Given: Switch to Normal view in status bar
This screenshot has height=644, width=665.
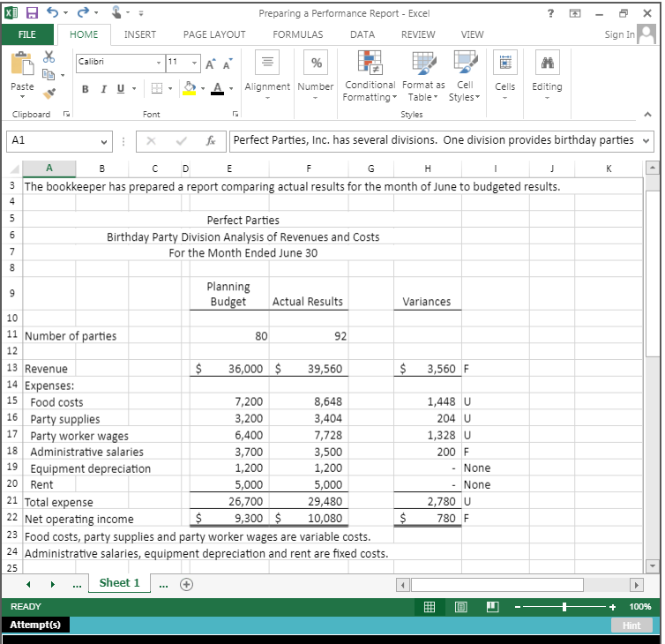Looking at the screenshot, I should click(430, 607).
